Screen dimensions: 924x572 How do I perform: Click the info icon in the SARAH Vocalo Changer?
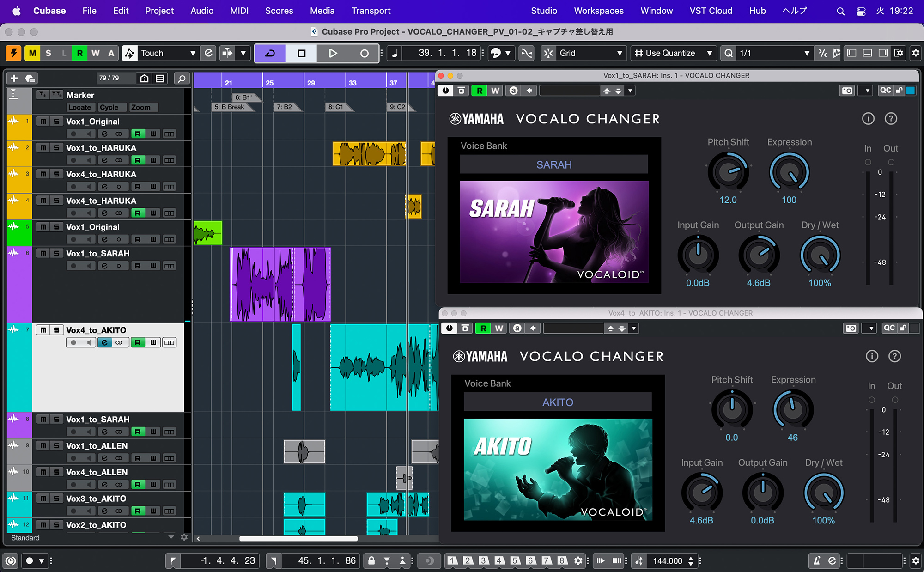(x=868, y=119)
